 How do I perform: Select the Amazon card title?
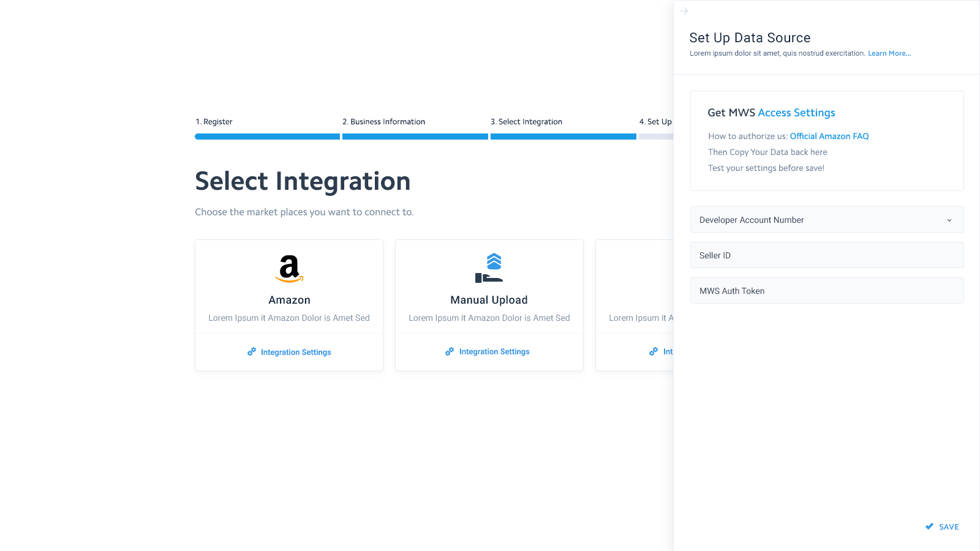289,300
